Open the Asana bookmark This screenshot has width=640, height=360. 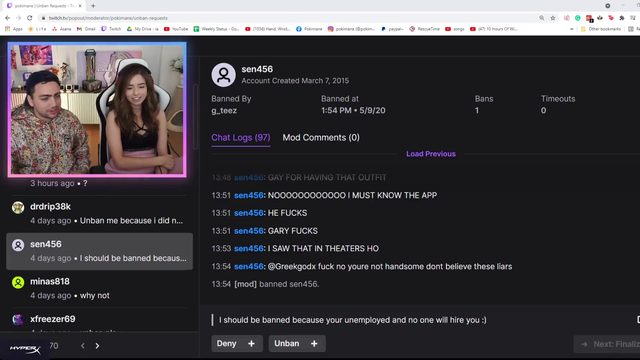pos(62,29)
